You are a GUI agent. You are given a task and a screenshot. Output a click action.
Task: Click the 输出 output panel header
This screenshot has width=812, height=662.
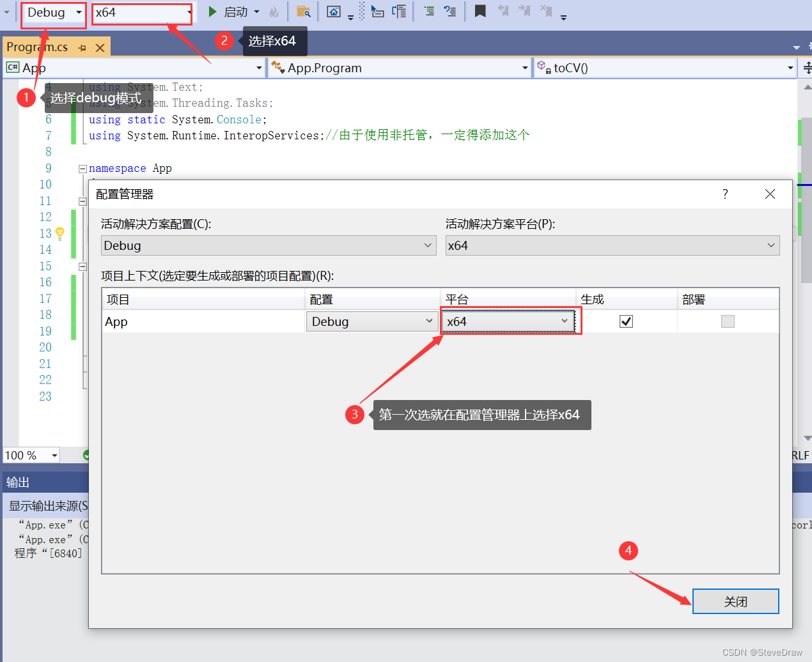click(17, 481)
